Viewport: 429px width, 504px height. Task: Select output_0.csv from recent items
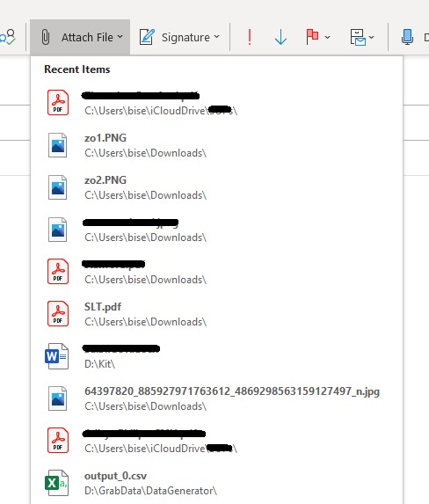click(216, 483)
